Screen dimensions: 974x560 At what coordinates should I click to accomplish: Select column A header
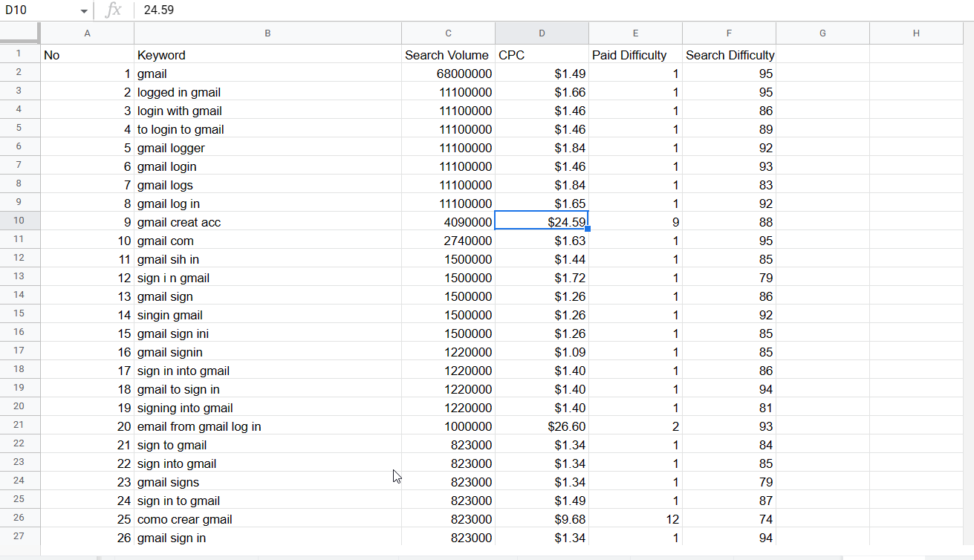[87, 33]
